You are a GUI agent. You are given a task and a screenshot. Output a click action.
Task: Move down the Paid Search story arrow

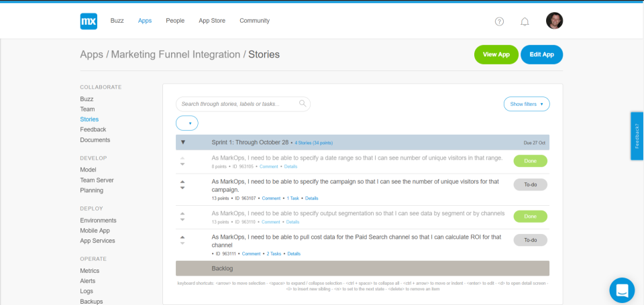182,243
